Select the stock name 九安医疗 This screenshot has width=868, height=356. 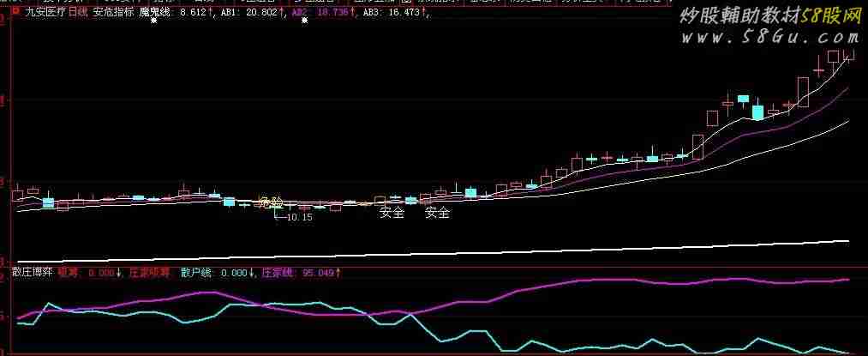tap(46, 13)
